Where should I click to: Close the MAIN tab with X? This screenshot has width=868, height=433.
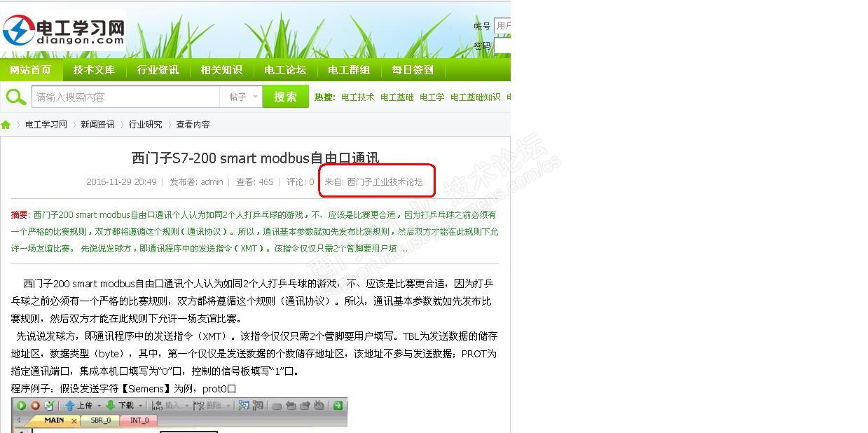74,421
